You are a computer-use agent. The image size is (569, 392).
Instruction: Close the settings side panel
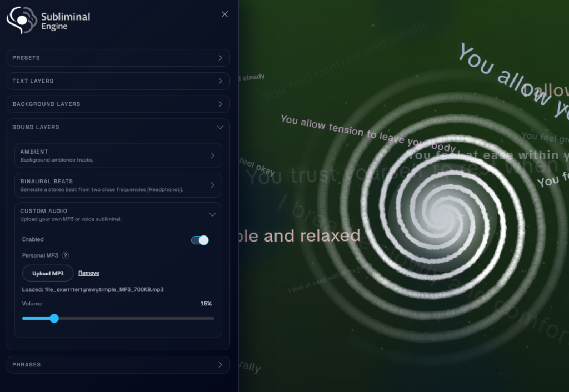click(x=224, y=14)
